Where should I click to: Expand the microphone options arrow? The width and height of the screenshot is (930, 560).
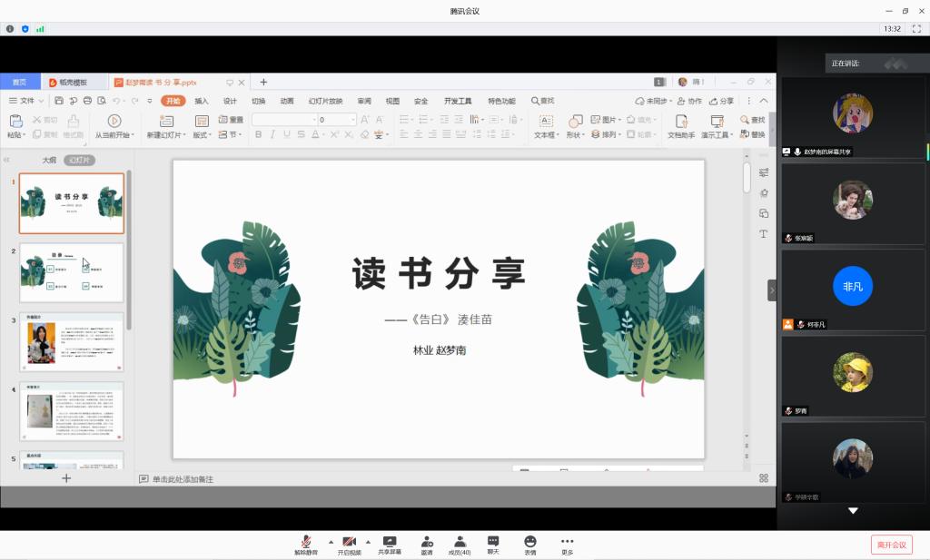pos(330,541)
